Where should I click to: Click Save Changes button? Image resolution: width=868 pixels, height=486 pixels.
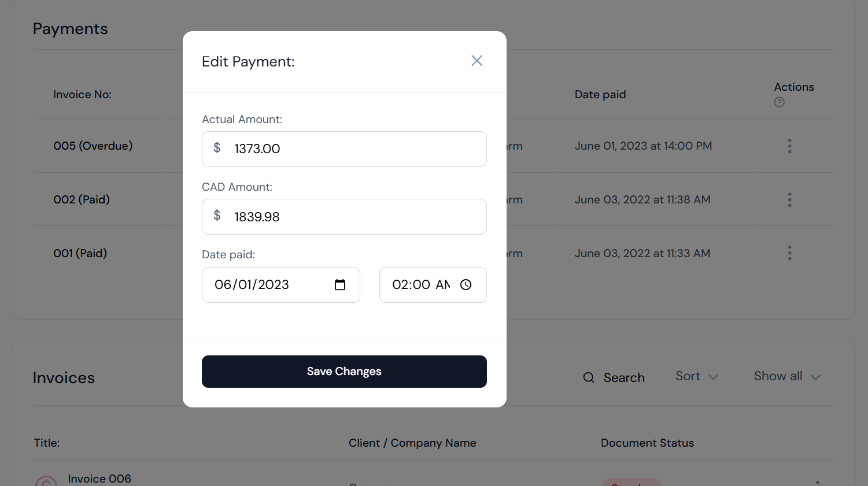(344, 372)
